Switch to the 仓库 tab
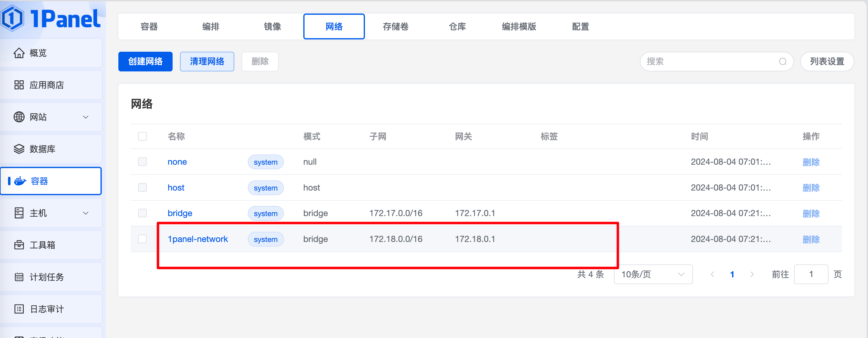The image size is (868, 338). click(x=457, y=26)
